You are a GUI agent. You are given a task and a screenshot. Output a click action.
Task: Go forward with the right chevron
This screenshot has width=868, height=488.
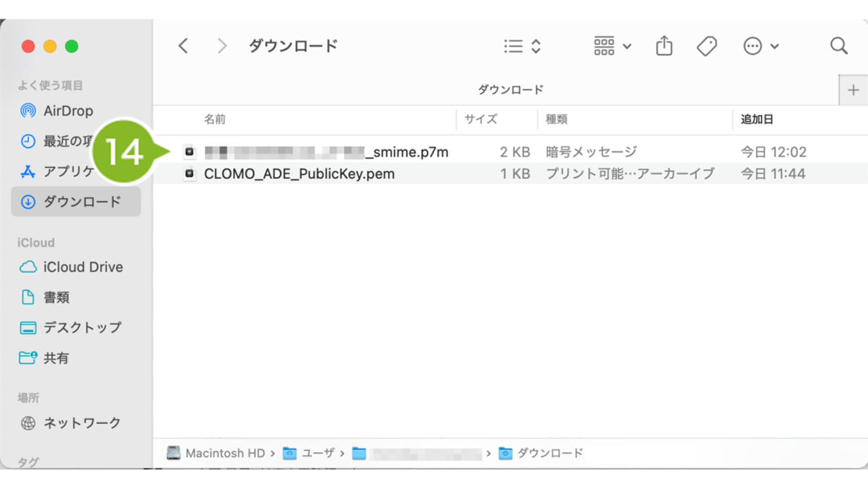click(x=222, y=46)
